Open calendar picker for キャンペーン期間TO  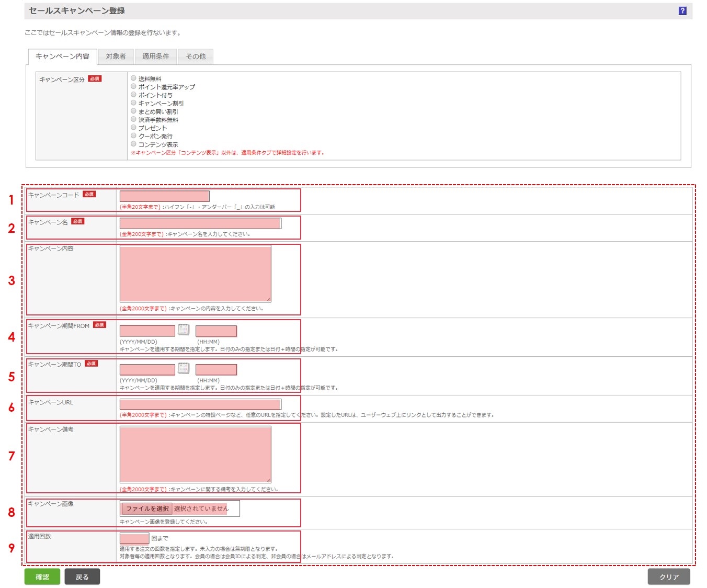tap(184, 368)
